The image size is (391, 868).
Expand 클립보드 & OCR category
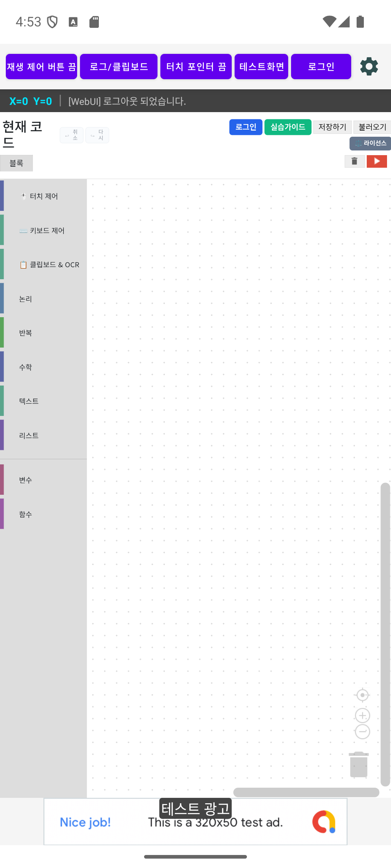point(43,264)
